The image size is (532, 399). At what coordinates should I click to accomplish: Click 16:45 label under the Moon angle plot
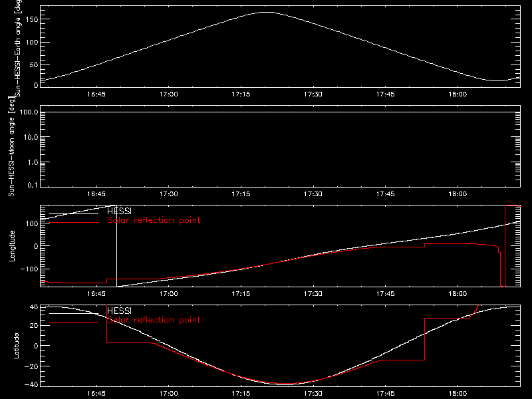click(x=96, y=194)
